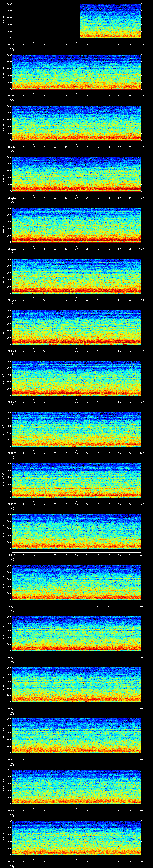Select the 21:19:00 start time label
Image resolution: width=153 pixels, height=868 pixels.
tap(12, 810)
